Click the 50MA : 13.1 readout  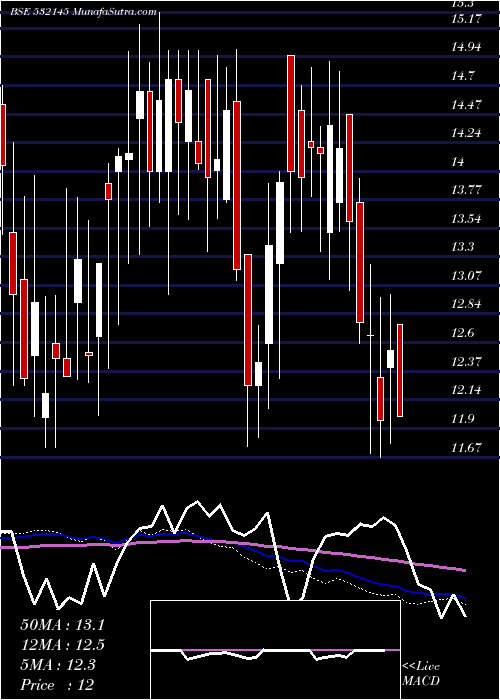62,625
